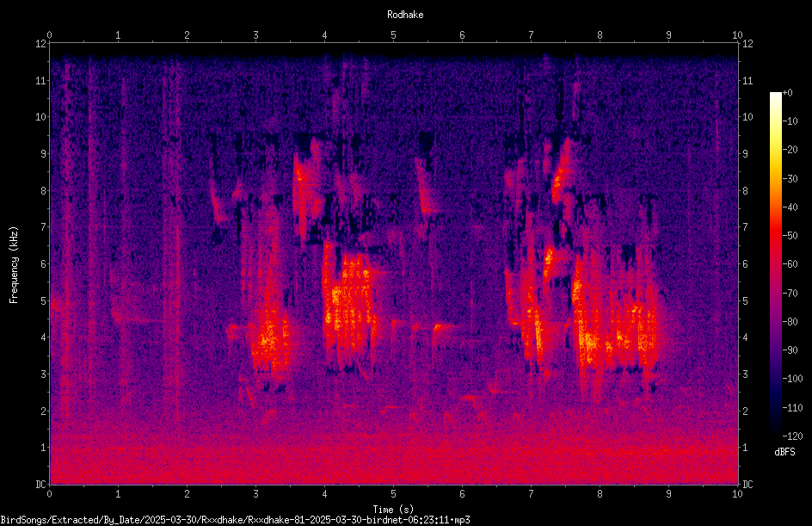Viewport: 812px width, 526px height.
Task: Click the 9 tick on the top time axis
Action: pos(668,35)
